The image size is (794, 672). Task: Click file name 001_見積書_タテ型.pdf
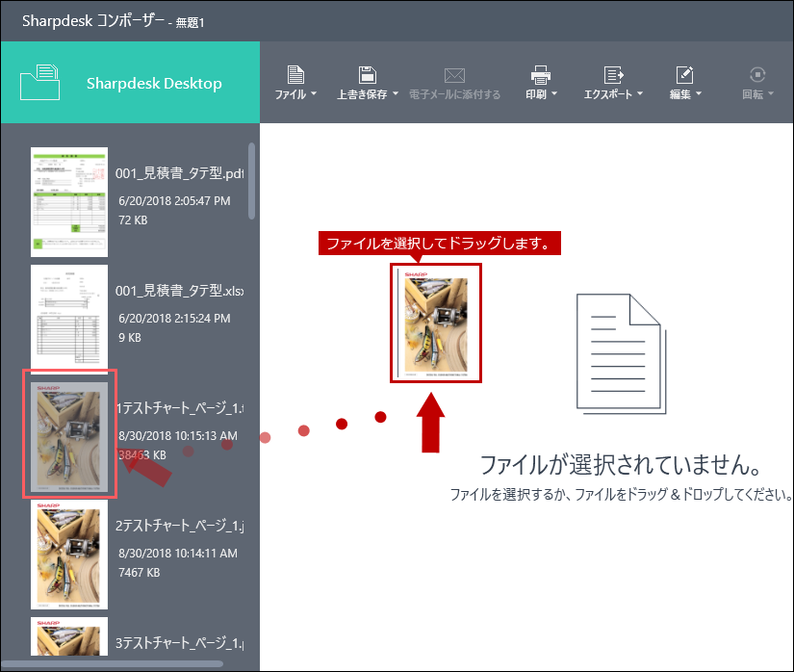(x=179, y=173)
